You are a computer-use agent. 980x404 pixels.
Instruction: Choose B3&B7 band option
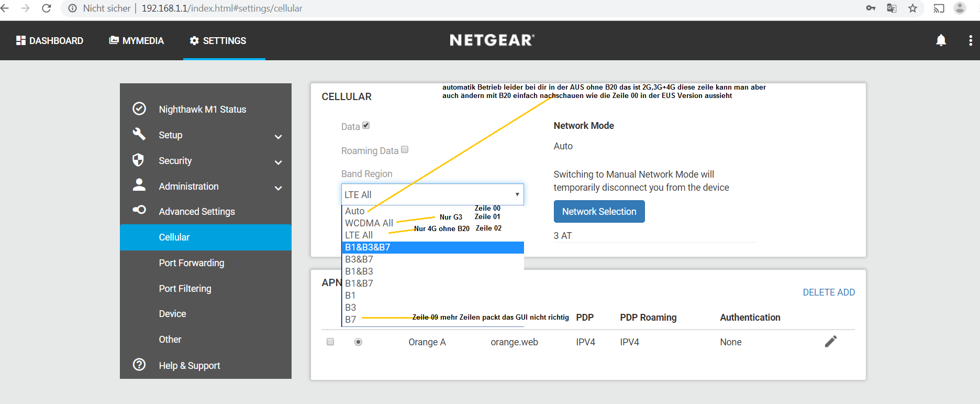433,259
